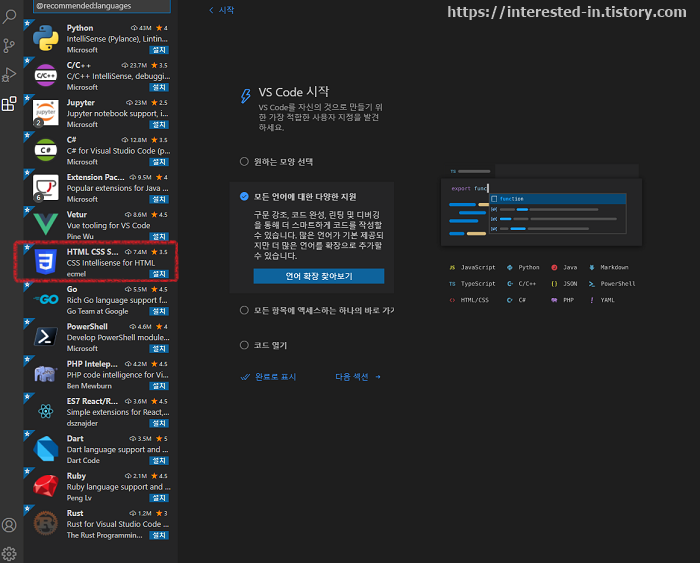Open the Extensions view icon

click(x=9, y=104)
